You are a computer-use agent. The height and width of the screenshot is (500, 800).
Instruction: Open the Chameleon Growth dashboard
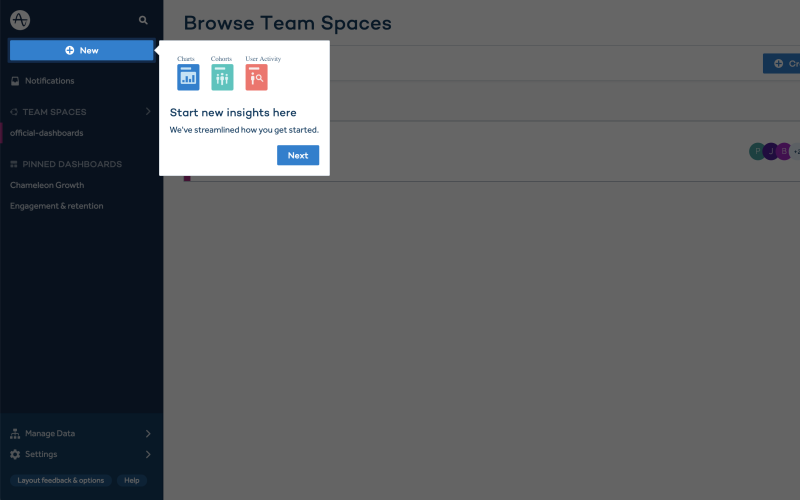(x=47, y=185)
